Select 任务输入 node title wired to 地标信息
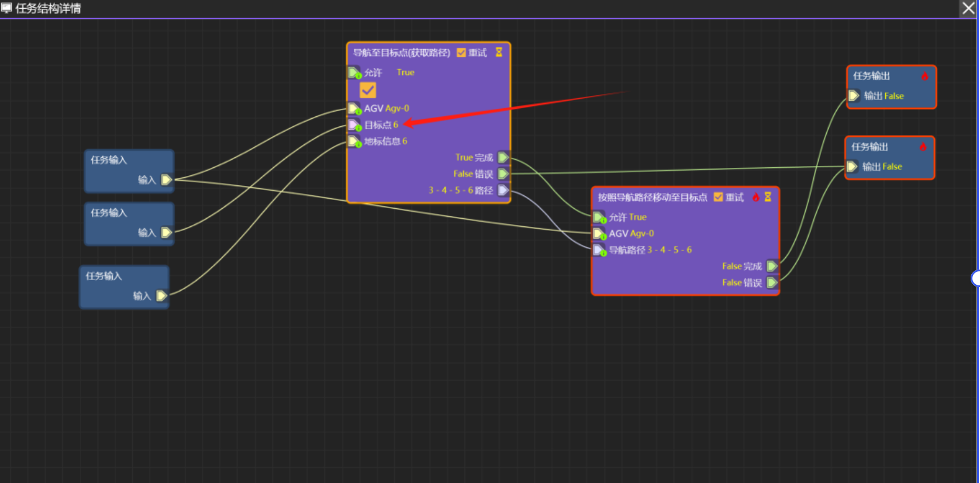This screenshot has height=483, width=980. 104,275
